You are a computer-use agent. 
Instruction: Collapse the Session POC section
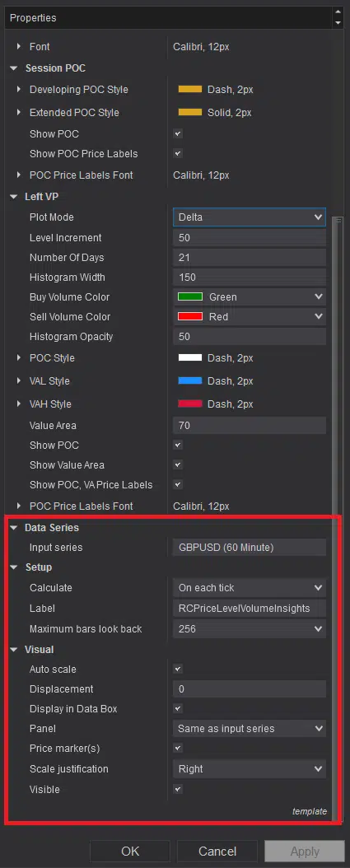click(14, 68)
